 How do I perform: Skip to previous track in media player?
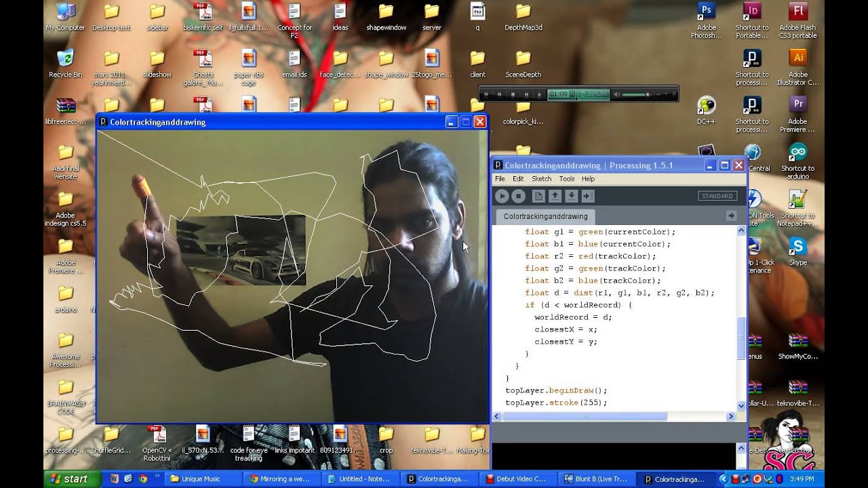(x=486, y=94)
